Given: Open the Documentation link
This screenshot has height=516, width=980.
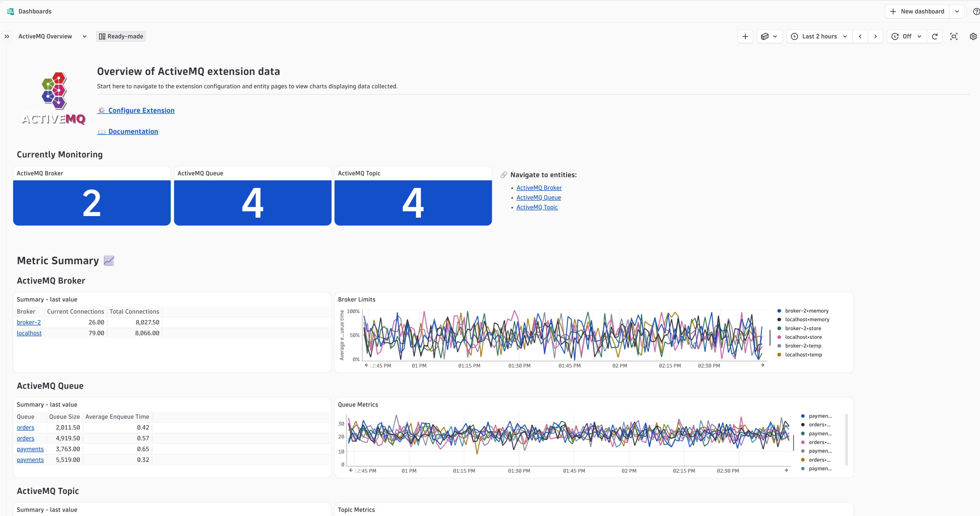Looking at the screenshot, I should pos(128,132).
